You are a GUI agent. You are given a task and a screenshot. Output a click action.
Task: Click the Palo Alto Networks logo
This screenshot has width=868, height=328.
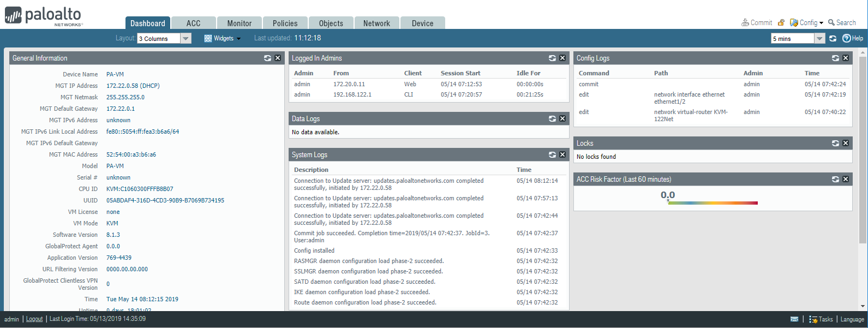[43, 16]
